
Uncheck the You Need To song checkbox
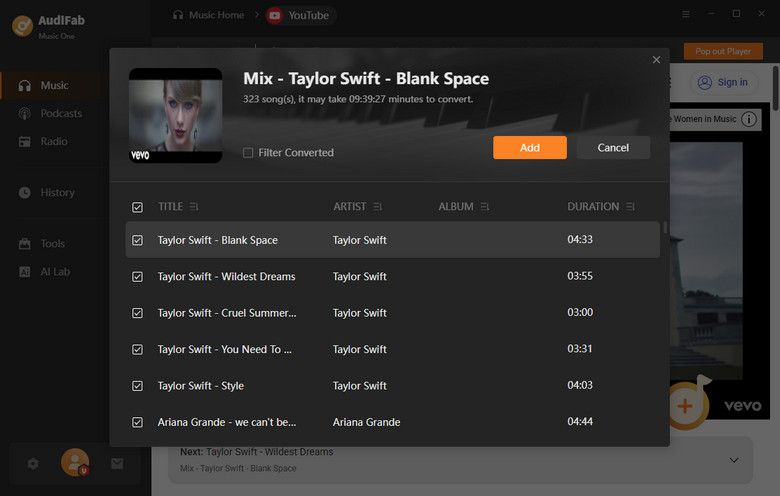137,350
